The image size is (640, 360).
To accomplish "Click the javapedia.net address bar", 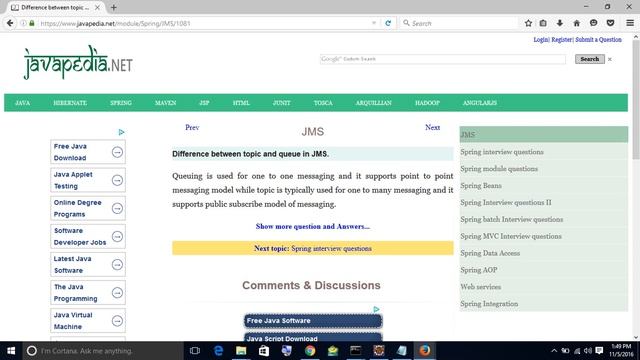I will pos(204,23).
